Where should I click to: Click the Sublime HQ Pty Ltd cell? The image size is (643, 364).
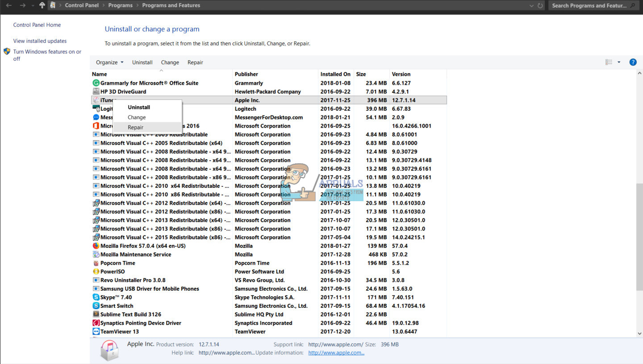(x=259, y=314)
